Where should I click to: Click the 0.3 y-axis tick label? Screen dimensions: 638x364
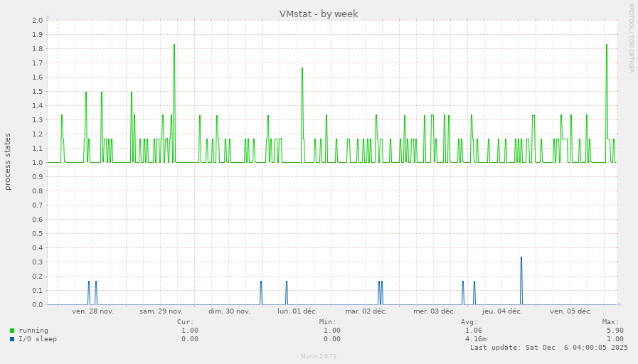pos(38,262)
